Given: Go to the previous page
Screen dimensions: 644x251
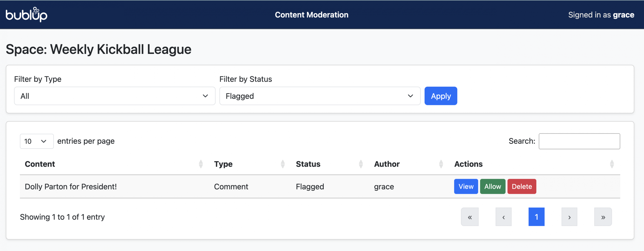Looking at the screenshot, I should (x=503, y=217).
